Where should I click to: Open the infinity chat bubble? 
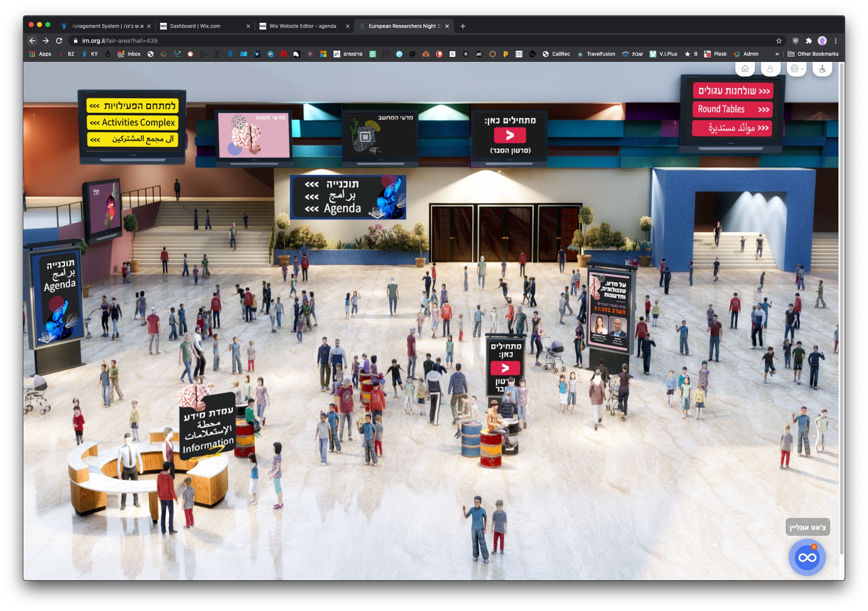click(807, 557)
